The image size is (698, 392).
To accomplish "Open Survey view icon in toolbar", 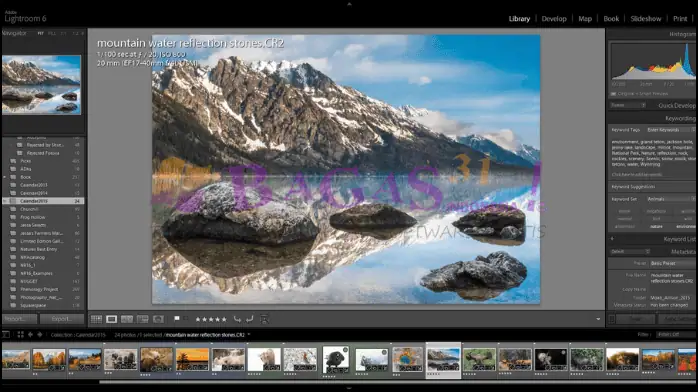I will 142,319.
